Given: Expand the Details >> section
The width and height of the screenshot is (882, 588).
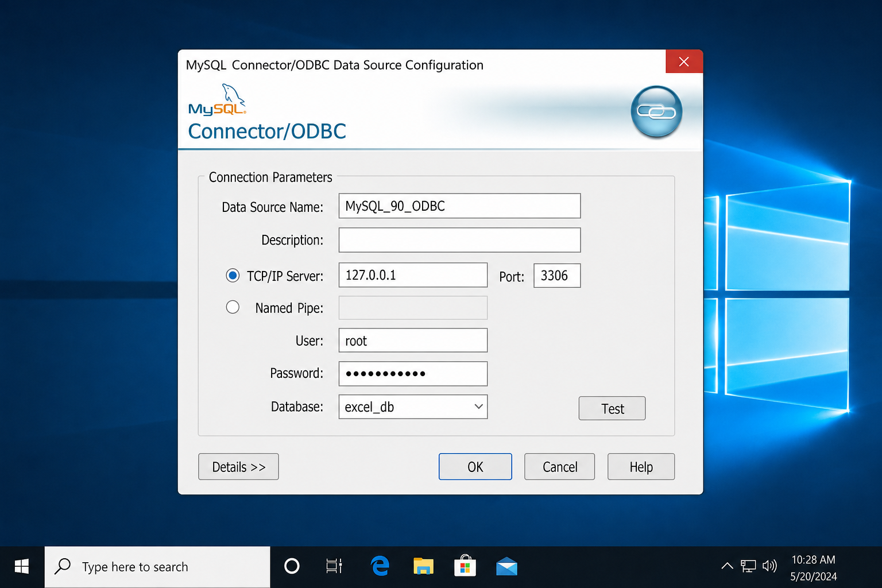Looking at the screenshot, I should coord(238,467).
